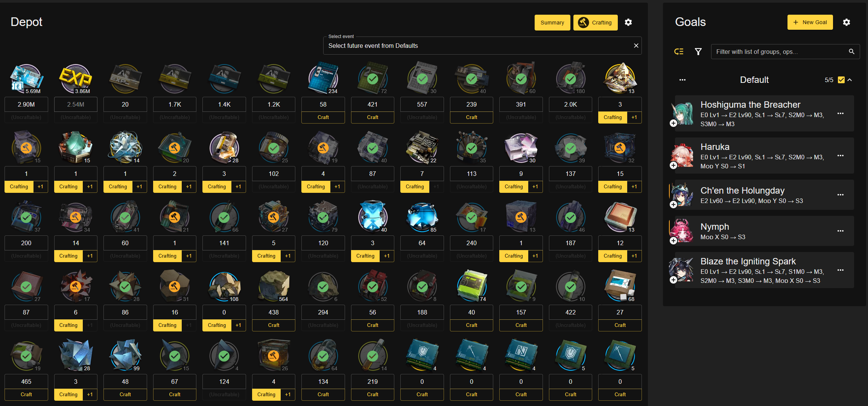This screenshot has width=868, height=406.
Task: Click the 124 quantity field
Action: [224, 382]
